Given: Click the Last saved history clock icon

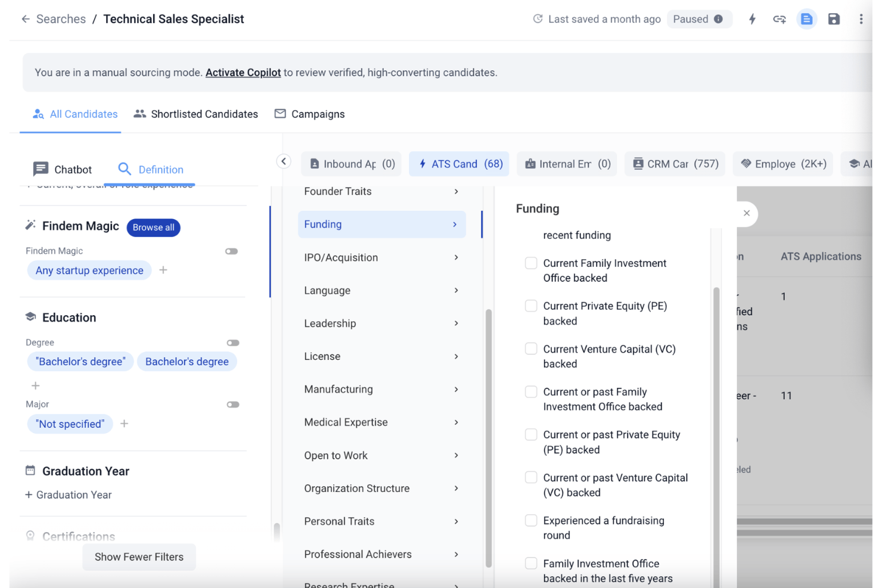Looking at the screenshot, I should 538,19.
